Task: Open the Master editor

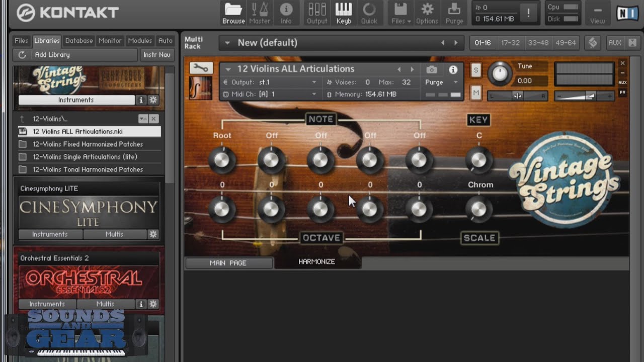Action: 260,13
